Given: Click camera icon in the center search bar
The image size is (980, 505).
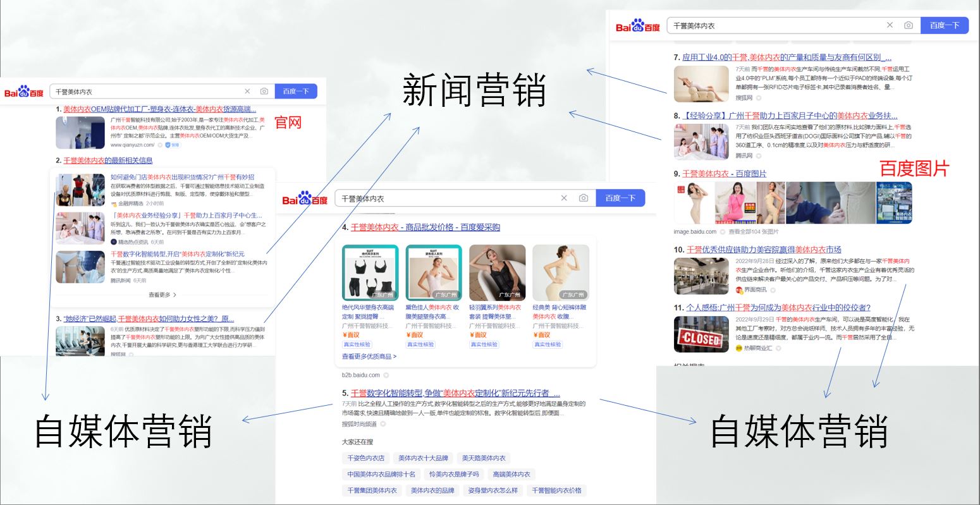Looking at the screenshot, I should coord(583,198).
